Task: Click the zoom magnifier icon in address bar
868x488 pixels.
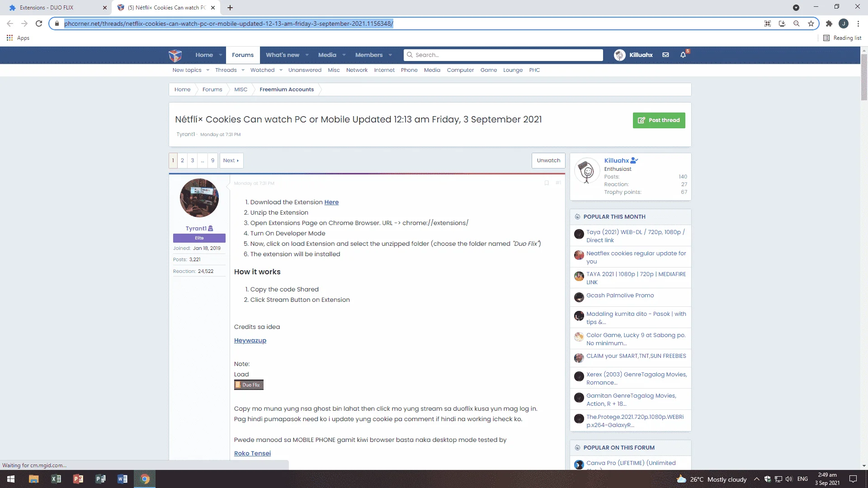Action: tap(797, 23)
